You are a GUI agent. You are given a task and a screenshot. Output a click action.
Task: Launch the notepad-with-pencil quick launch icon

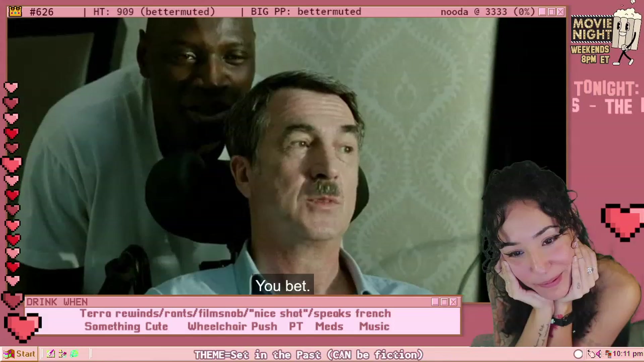click(51, 354)
